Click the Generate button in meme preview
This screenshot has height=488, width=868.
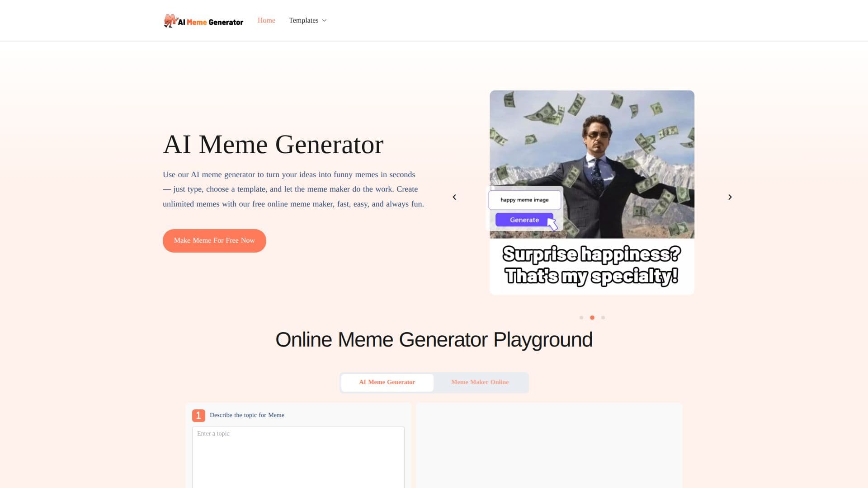[x=524, y=220]
